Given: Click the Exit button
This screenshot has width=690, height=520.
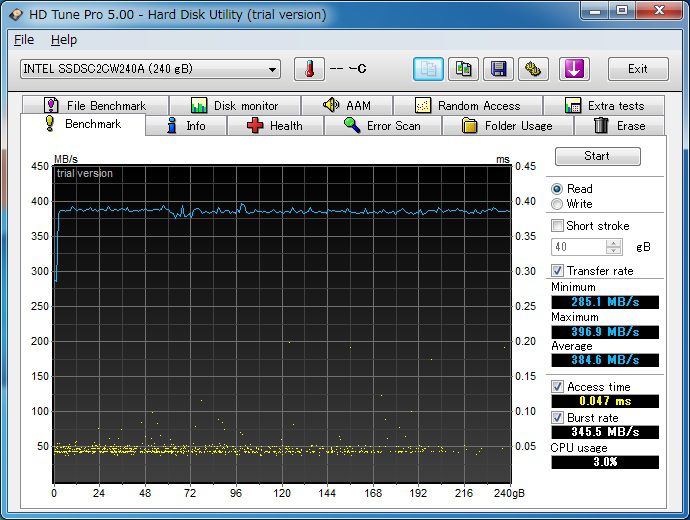Looking at the screenshot, I should [637, 69].
